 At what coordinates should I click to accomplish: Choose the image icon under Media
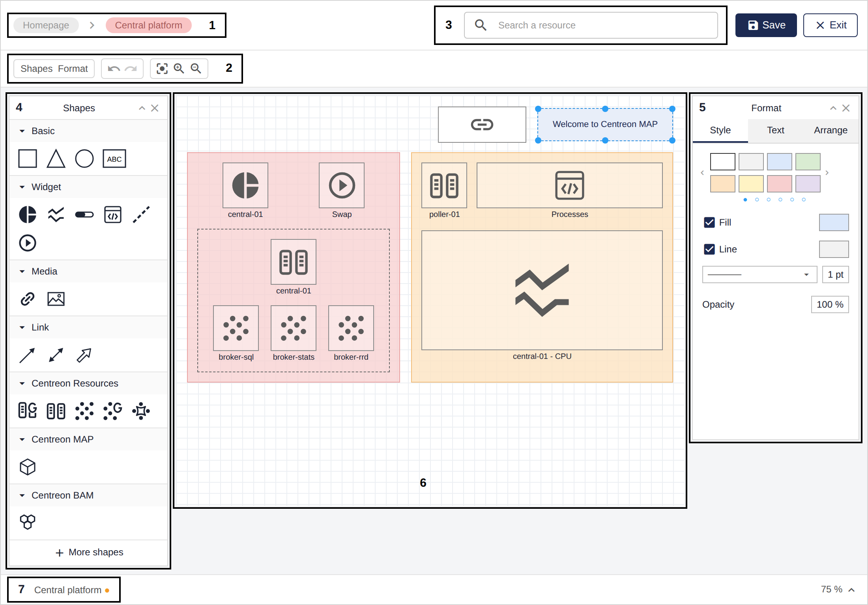click(56, 299)
